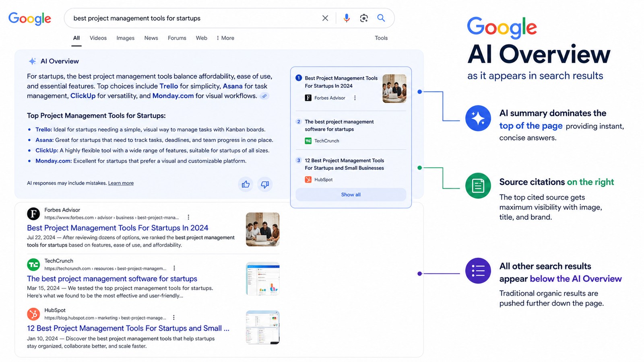
Task: Open three-dot menu on Forbes Advisor citation card
Action: coord(355,98)
